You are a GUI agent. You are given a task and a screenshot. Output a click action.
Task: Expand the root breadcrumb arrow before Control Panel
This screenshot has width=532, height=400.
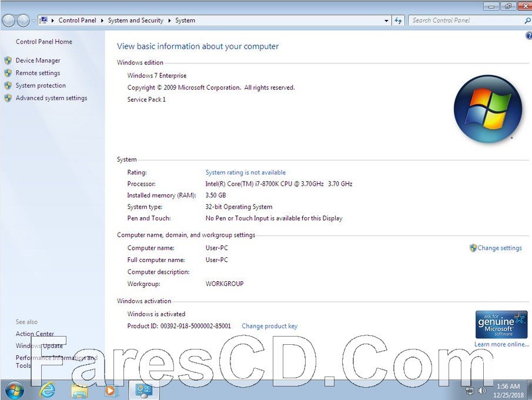53,21
